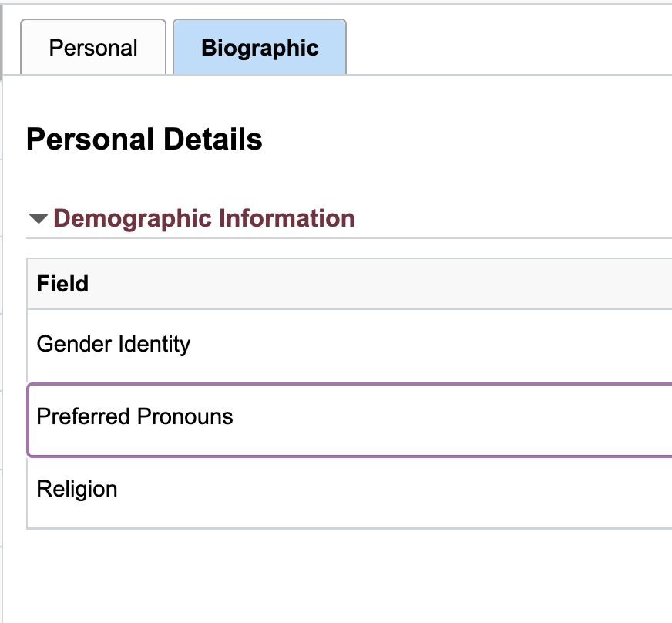Click the Demographic Information heading link

click(204, 218)
